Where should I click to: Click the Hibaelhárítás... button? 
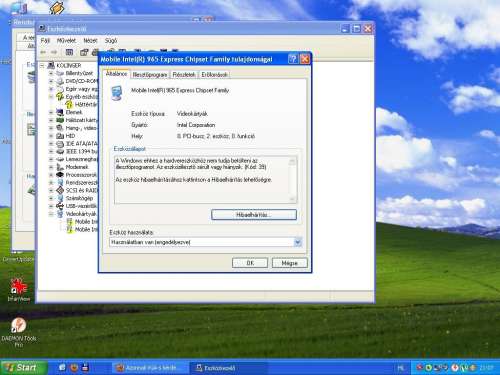point(254,215)
